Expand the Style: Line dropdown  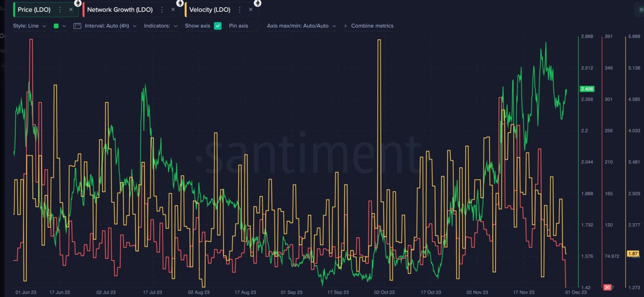(x=29, y=26)
